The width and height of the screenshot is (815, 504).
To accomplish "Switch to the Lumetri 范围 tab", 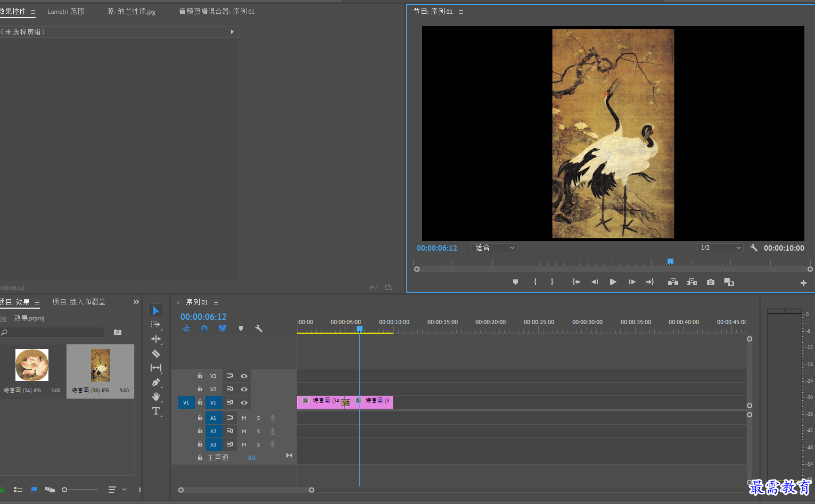I will pos(66,11).
